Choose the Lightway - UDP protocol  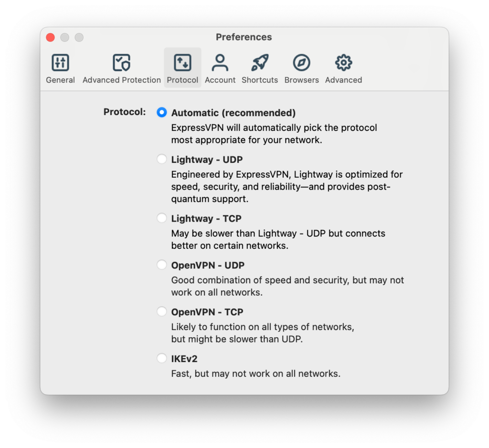coord(161,159)
